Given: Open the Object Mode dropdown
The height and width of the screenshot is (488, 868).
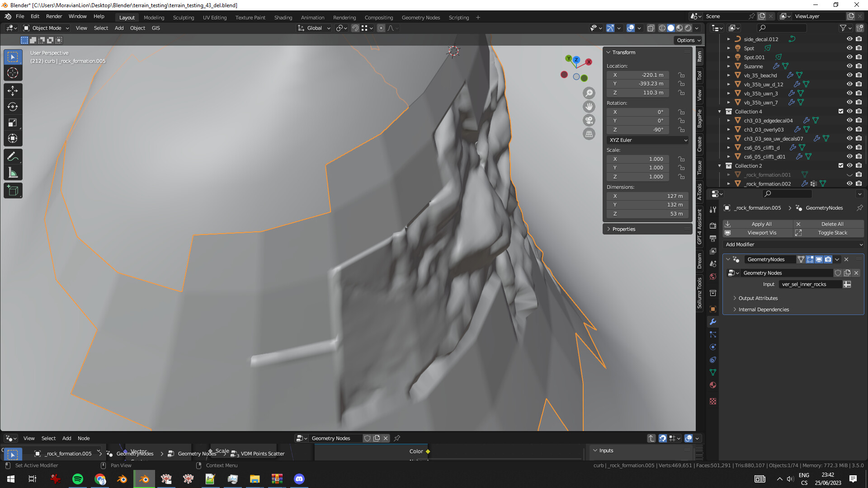Looking at the screenshot, I should (46, 28).
